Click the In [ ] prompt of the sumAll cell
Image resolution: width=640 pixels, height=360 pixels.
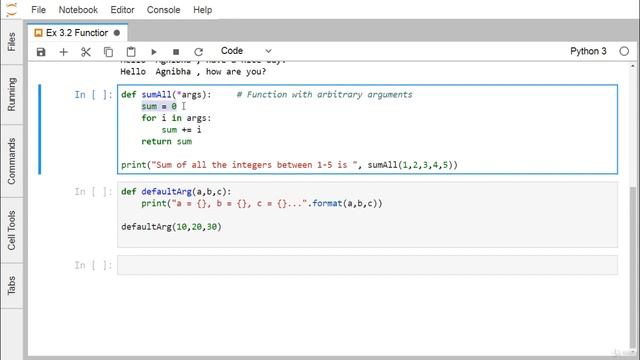[93, 95]
